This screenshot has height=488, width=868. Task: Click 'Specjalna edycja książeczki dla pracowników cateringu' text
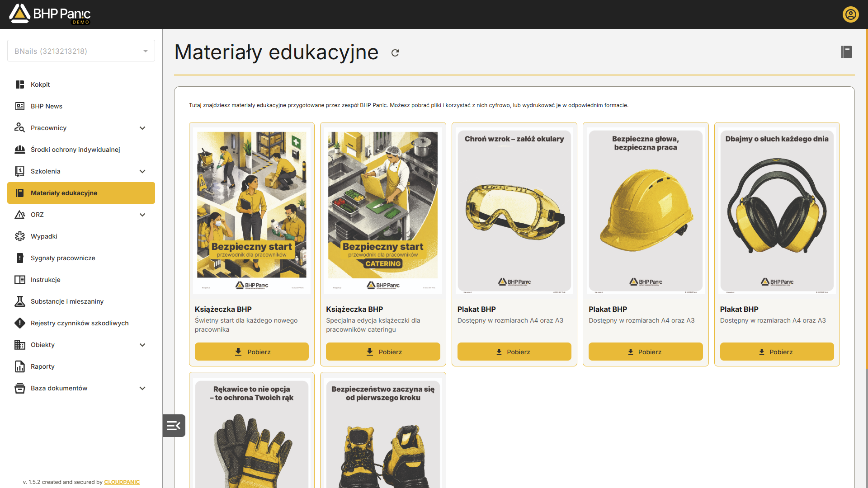click(x=373, y=325)
